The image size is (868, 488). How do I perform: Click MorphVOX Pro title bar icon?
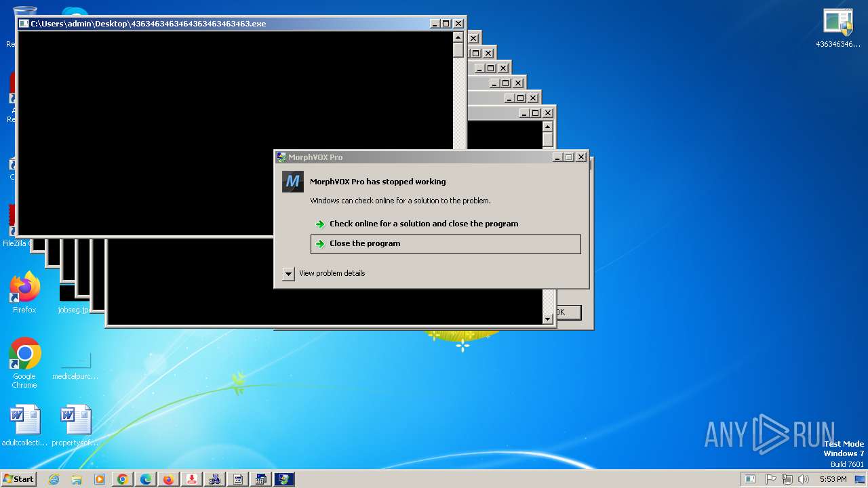(x=281, y=157)
